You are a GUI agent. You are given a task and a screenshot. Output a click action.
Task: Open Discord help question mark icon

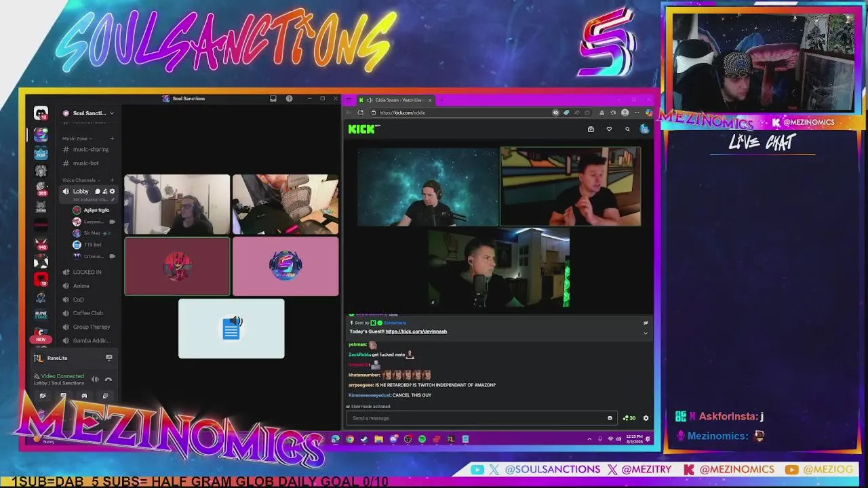point(289,98)
